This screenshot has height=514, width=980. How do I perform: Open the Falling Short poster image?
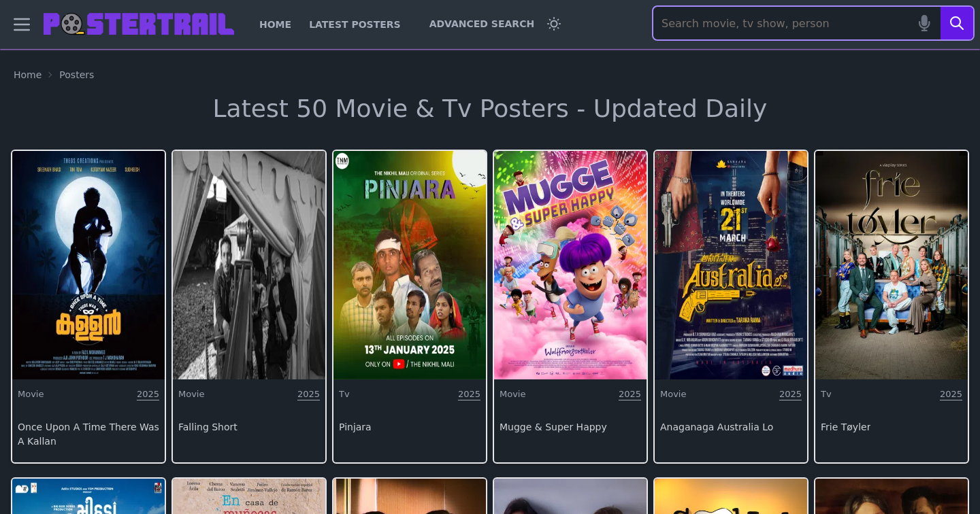click(x=249, y=265)
